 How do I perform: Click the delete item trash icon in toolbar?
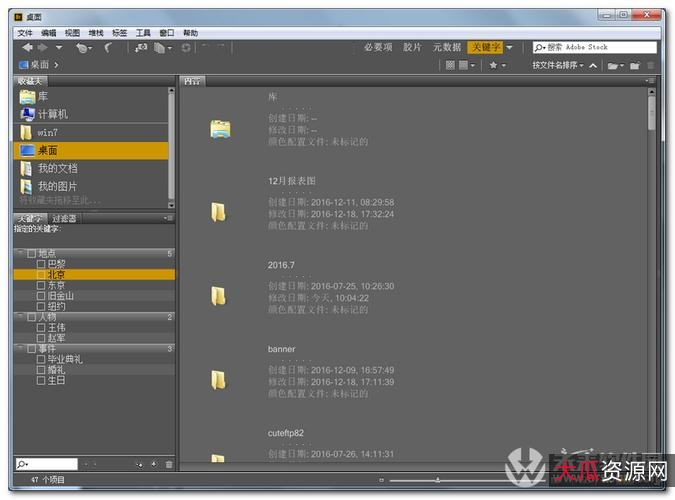click(650, 65)
